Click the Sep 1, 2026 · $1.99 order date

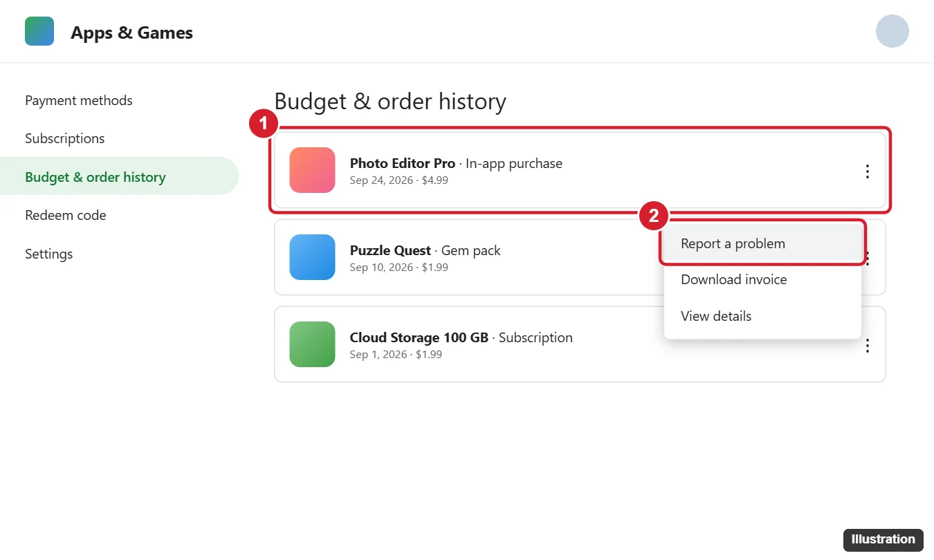(396, 355)
